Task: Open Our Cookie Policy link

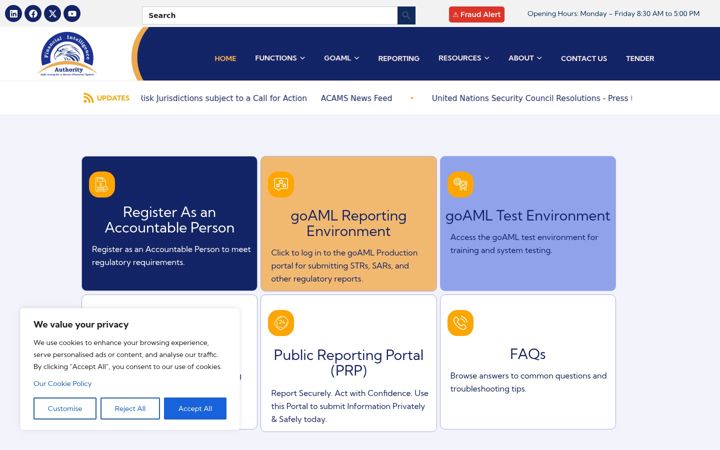Action: coord(62,383)
